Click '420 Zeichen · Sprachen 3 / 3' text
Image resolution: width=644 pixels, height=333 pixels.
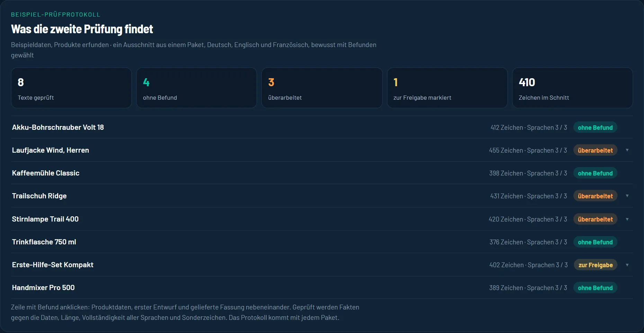coord(528,219)
